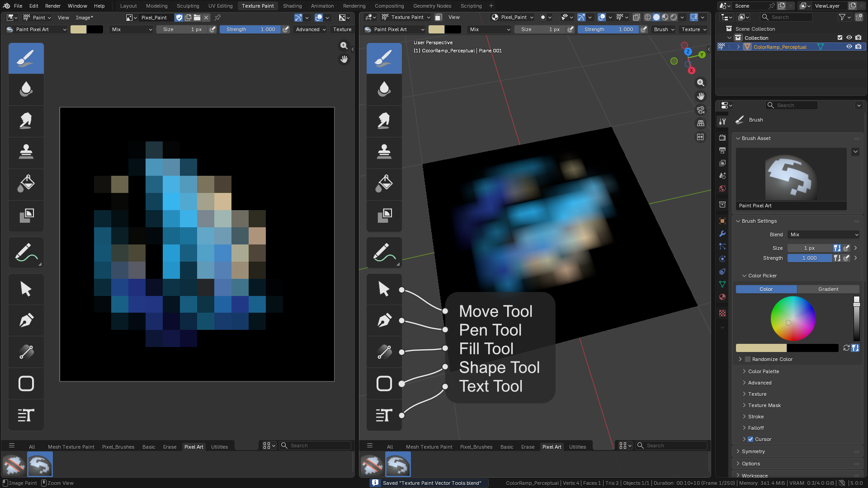
Task: Toggle Cursor checkbox in brush panel
Action: point(750,439)
